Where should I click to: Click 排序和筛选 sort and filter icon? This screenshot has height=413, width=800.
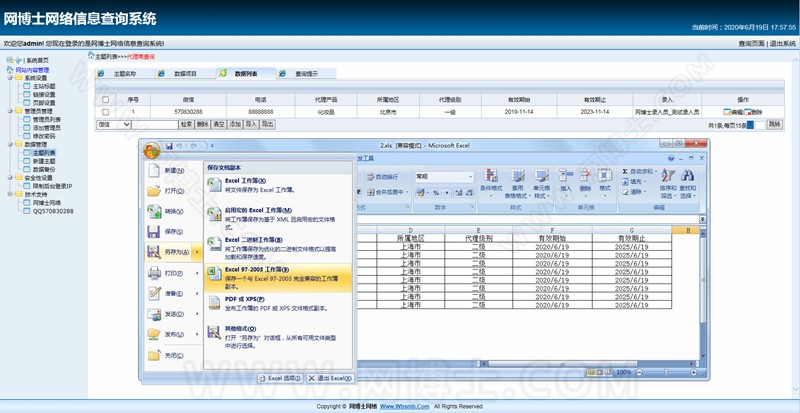(668, 175)
